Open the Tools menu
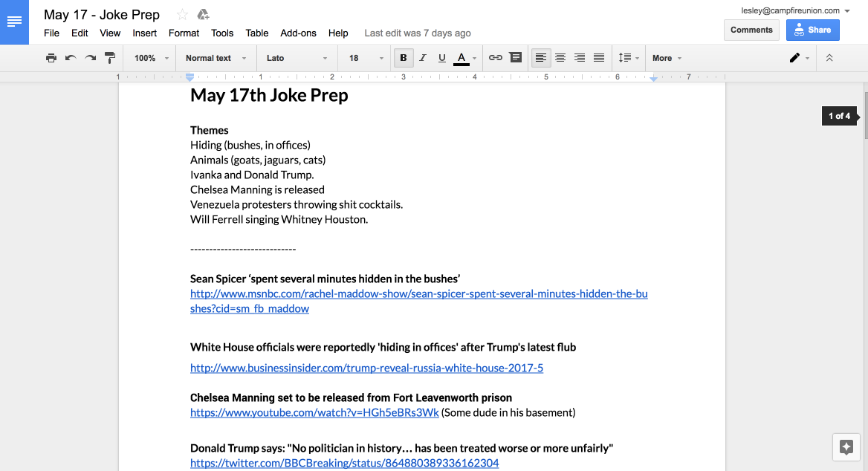This screenshot has width=868, height=471. (222, 33)
